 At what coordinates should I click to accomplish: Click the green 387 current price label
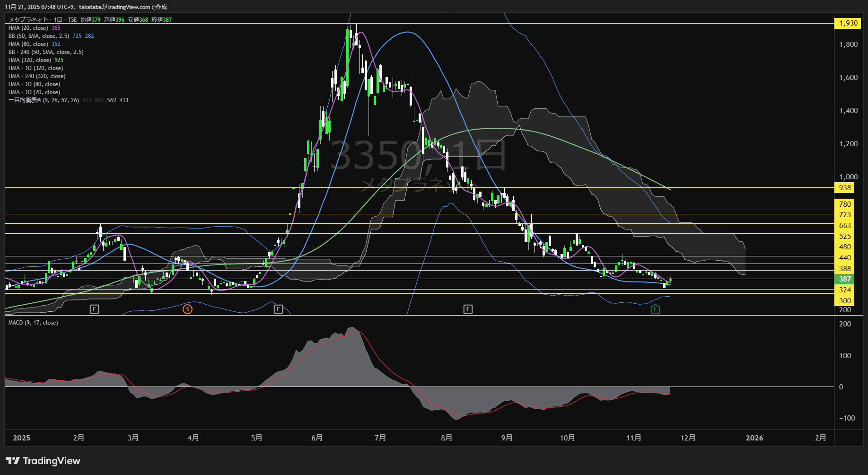point(845,279)
